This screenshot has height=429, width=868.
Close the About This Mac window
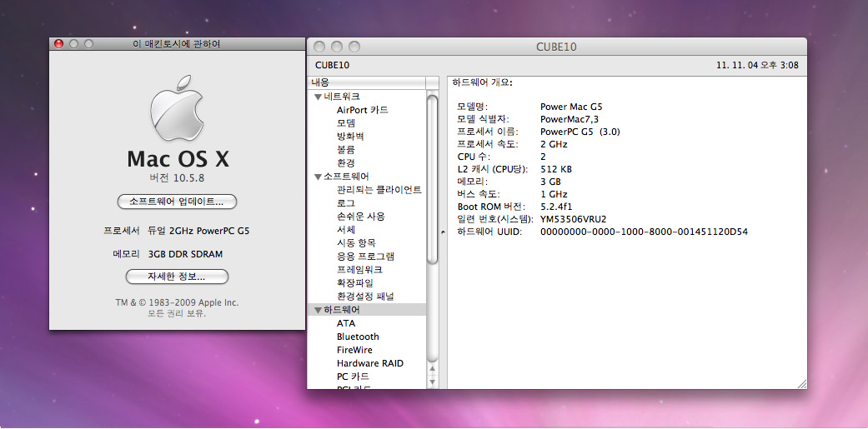point(58,43)
